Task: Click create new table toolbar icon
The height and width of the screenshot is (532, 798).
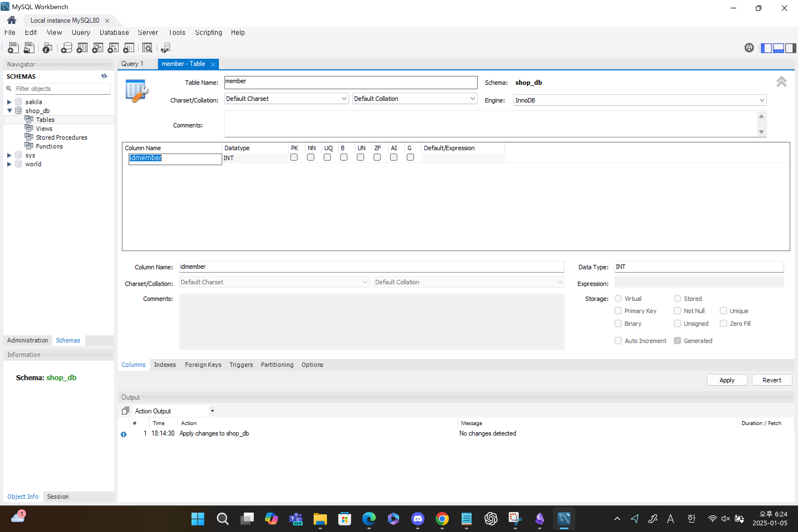Action: (x=82, y=48)
